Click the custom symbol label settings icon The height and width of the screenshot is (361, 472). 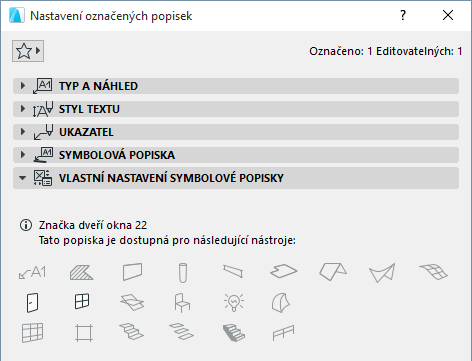click(x=43, y=178)
